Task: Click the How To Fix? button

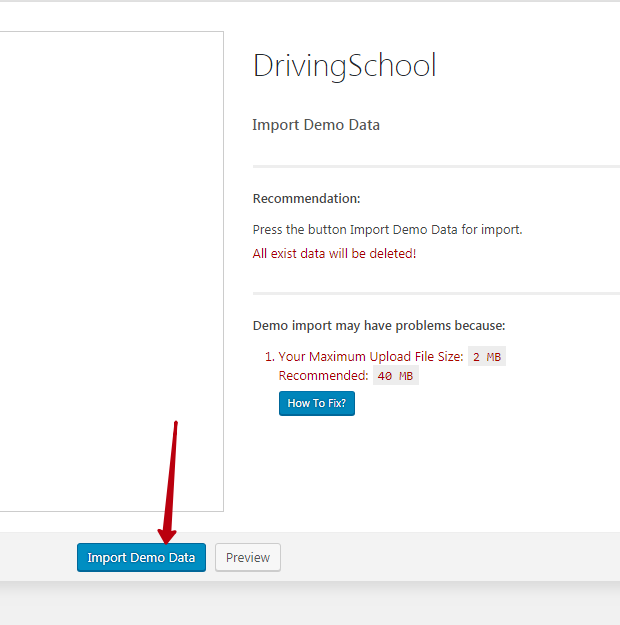Action: [x=317, y=403]
